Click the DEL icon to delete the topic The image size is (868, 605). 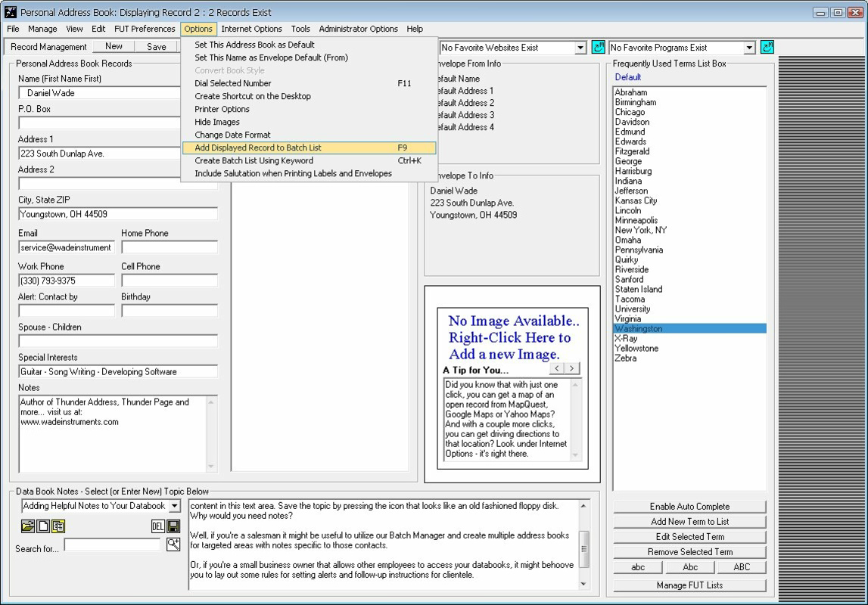pyautogui.click(x=157, y=526)
